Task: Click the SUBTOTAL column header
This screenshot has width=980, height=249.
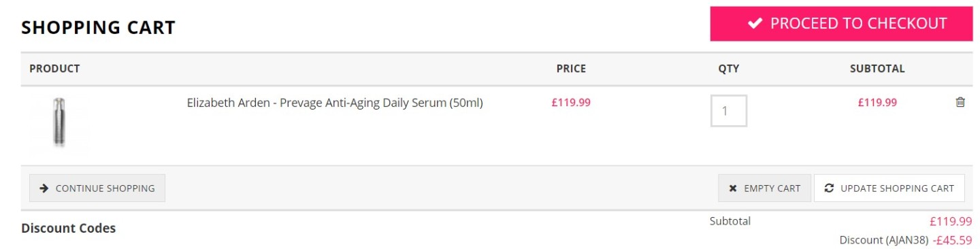Action: tap(877, 69)
